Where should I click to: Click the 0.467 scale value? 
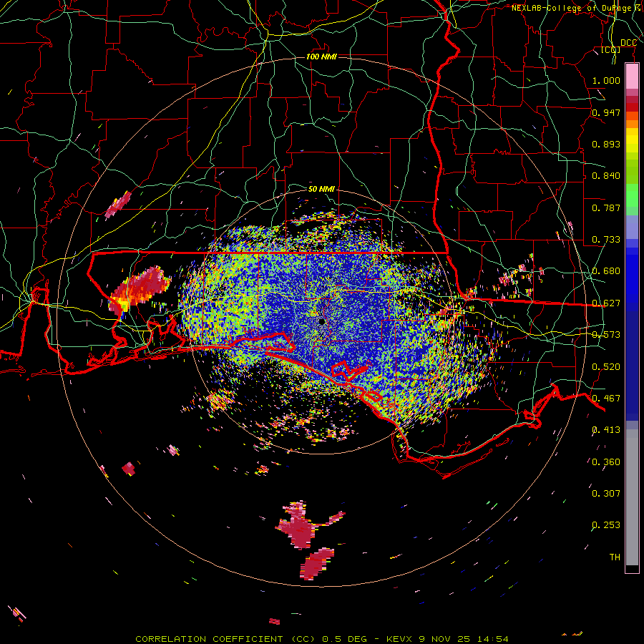pos(606,399)
